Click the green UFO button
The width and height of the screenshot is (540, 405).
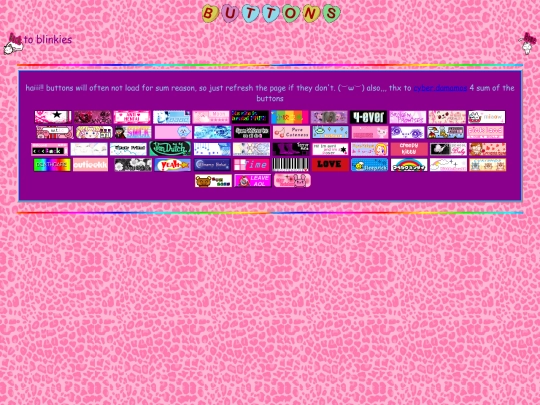(x=330, y=132)
